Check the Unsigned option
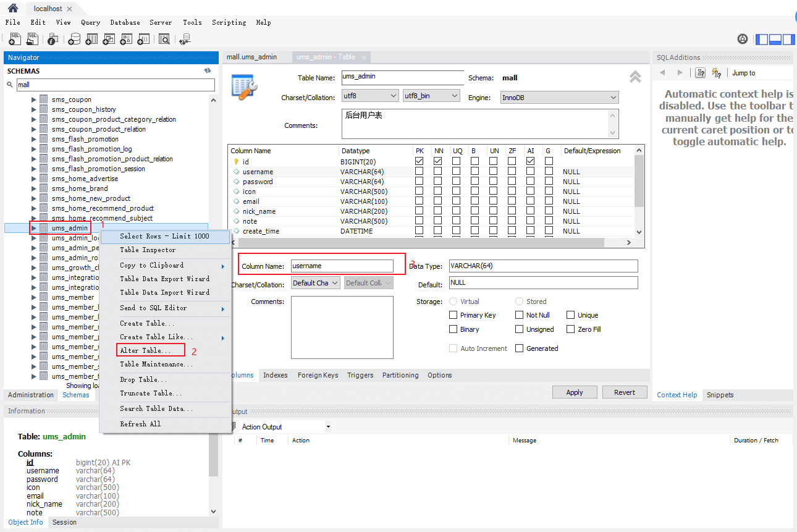797x532 pixels. click(x=520, y=329)
